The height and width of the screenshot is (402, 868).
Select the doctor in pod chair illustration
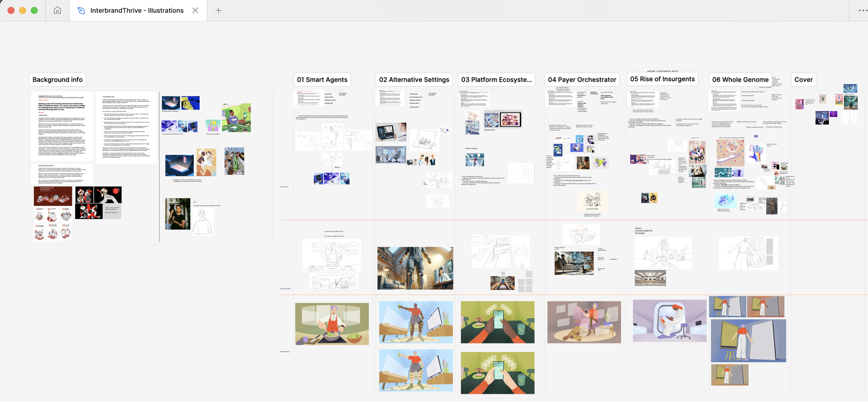(669, 320)
